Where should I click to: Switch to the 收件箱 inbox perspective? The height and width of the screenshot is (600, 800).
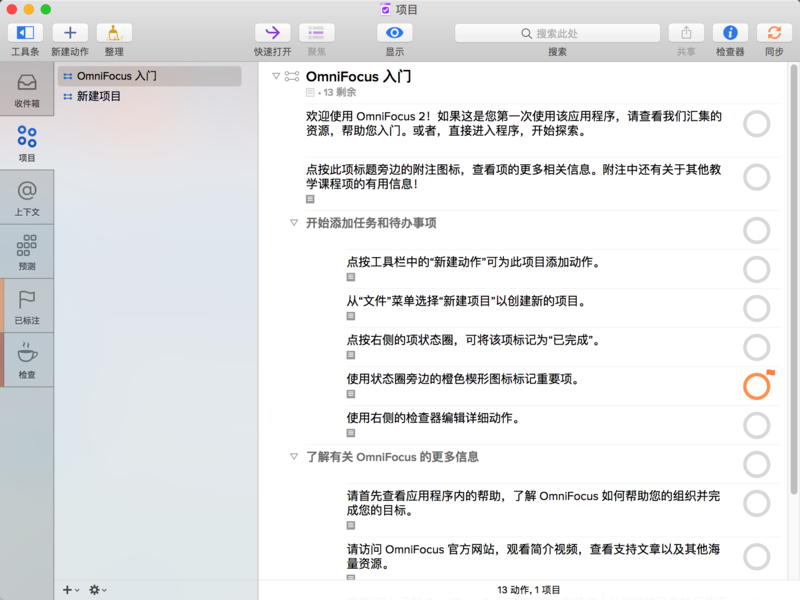pyautogui.click(x=27, y=89)
